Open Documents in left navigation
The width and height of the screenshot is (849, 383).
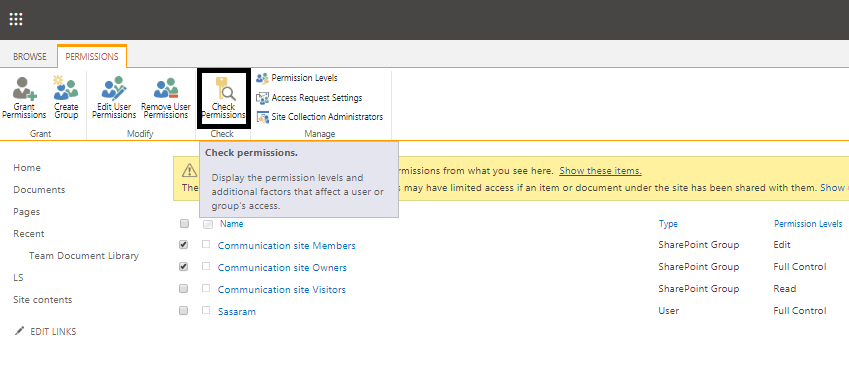click(x=39, y=190)
